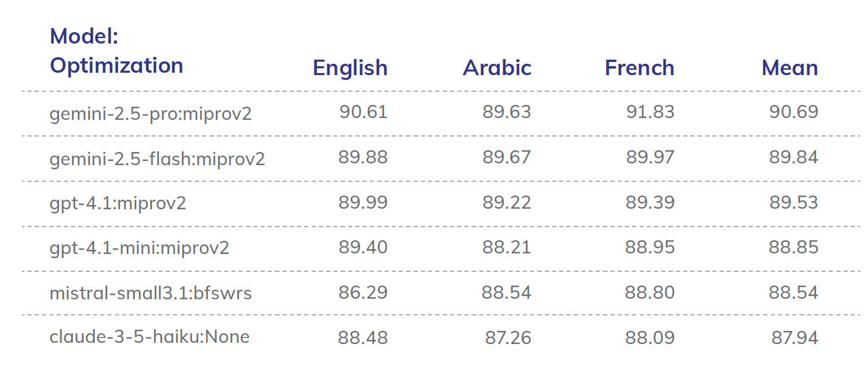Click the French column header

(640, 68)
